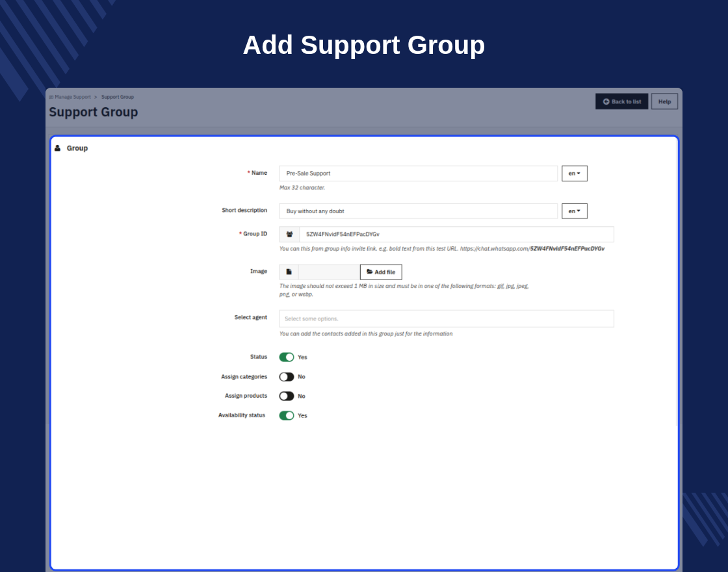The width and height of the screenshot is (728, 572).
Task: Toggle the Status switch off
Action: (x=287, y=357)
